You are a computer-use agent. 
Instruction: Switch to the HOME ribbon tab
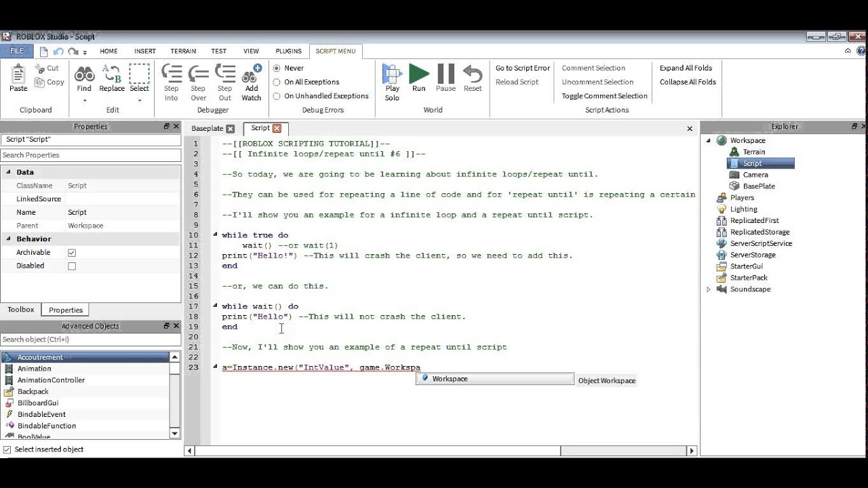click(x=108, y=51)
